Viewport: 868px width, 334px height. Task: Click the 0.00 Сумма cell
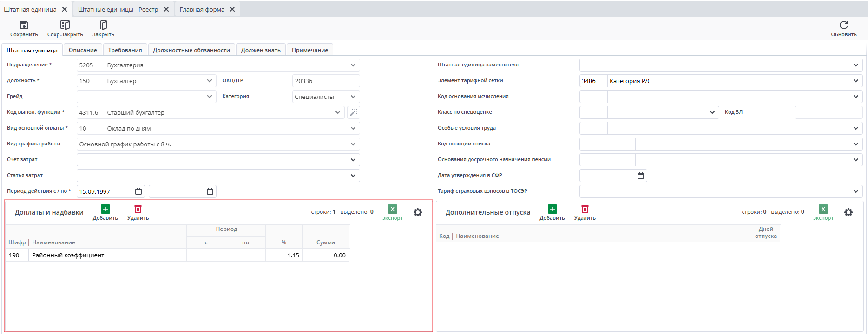pos(326,255)
